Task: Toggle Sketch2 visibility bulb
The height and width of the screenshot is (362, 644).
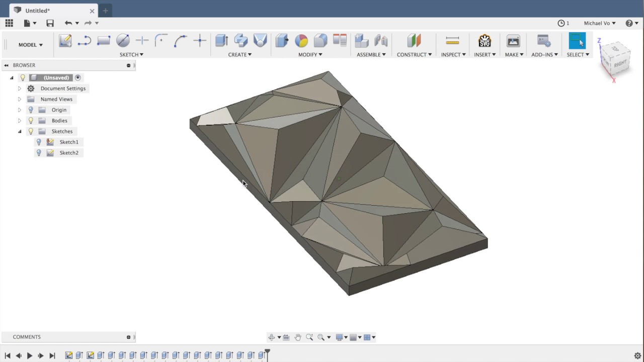Action: pos(39,152)
